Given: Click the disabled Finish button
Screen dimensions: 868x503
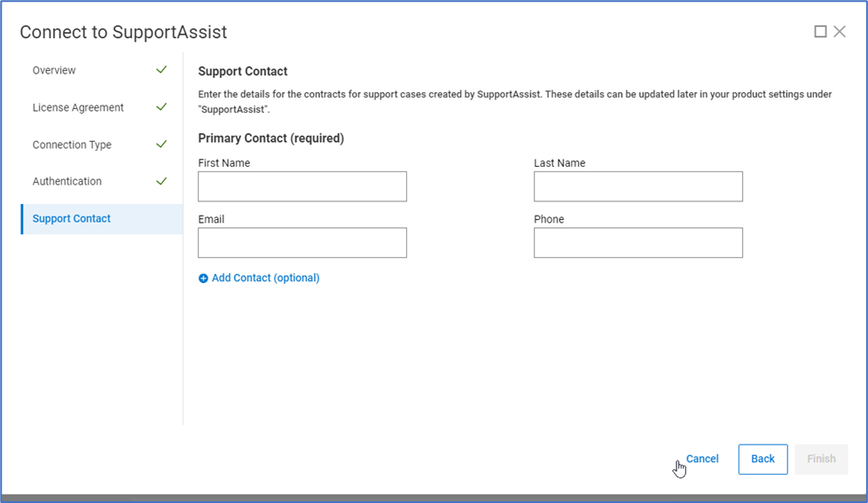Looking at the screenshot, I should (x=821, y=460).
